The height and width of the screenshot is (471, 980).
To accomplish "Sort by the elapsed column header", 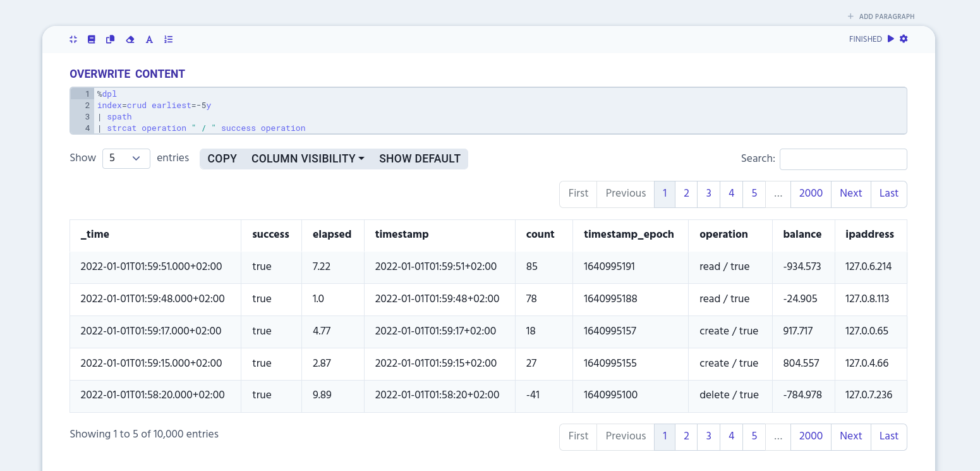I will (x=333, y=235).
